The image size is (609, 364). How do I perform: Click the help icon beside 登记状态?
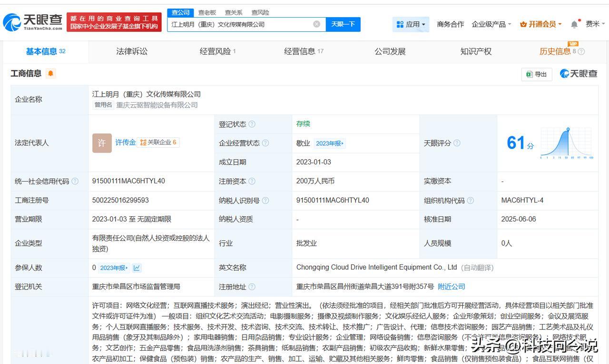coord(252,124)
